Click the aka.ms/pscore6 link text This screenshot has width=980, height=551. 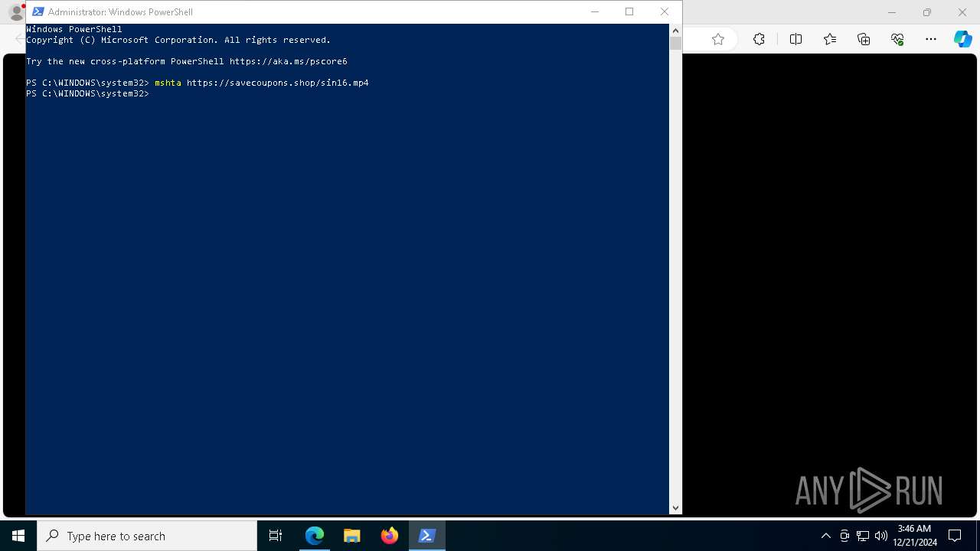point(289,61)
